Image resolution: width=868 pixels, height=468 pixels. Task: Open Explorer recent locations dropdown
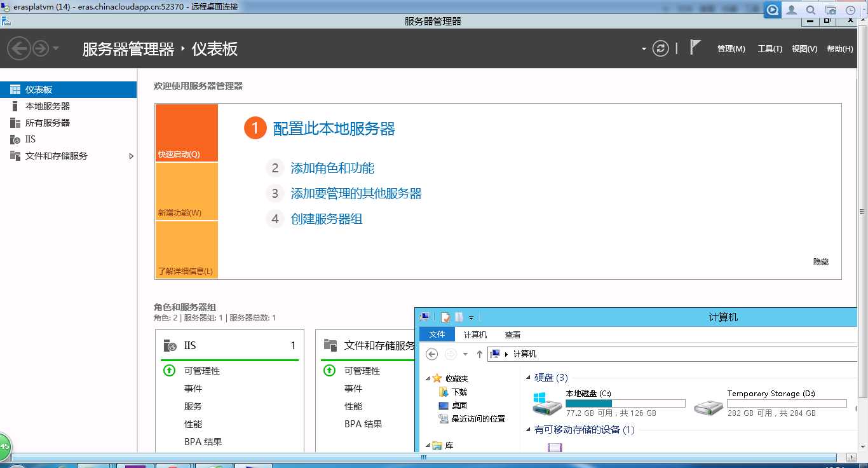pos(465,354)
